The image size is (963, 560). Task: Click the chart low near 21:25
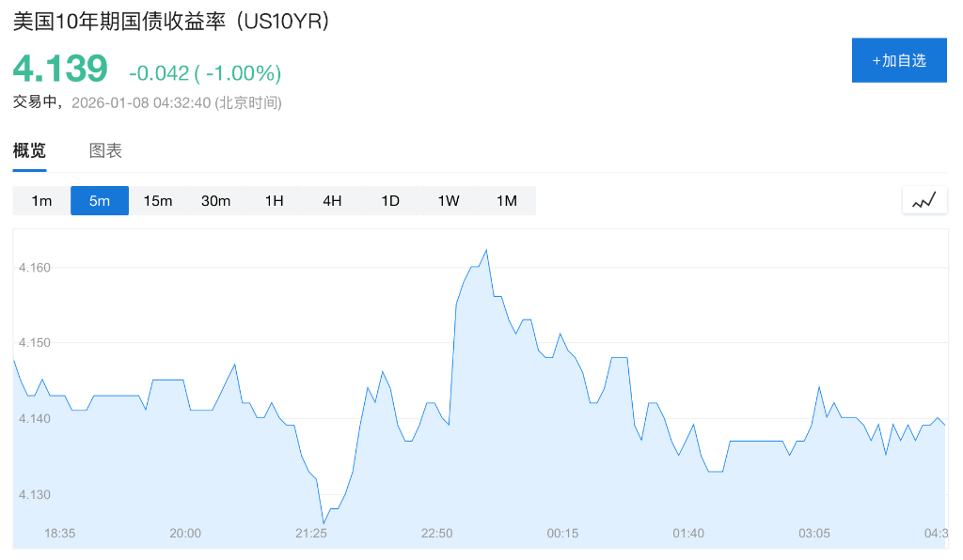[x=324, y=522]
